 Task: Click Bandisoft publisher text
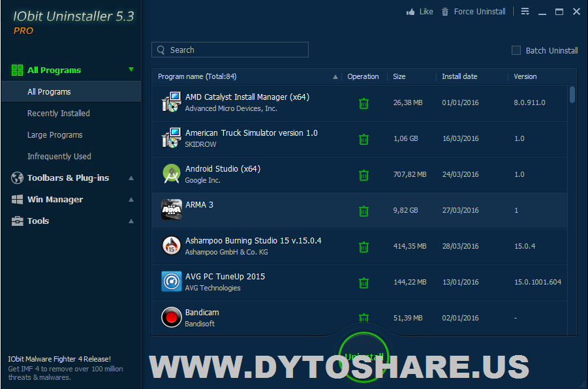200,324
